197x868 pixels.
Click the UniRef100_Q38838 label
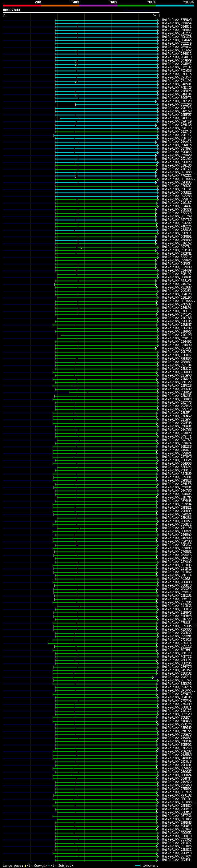coord(177,230)
